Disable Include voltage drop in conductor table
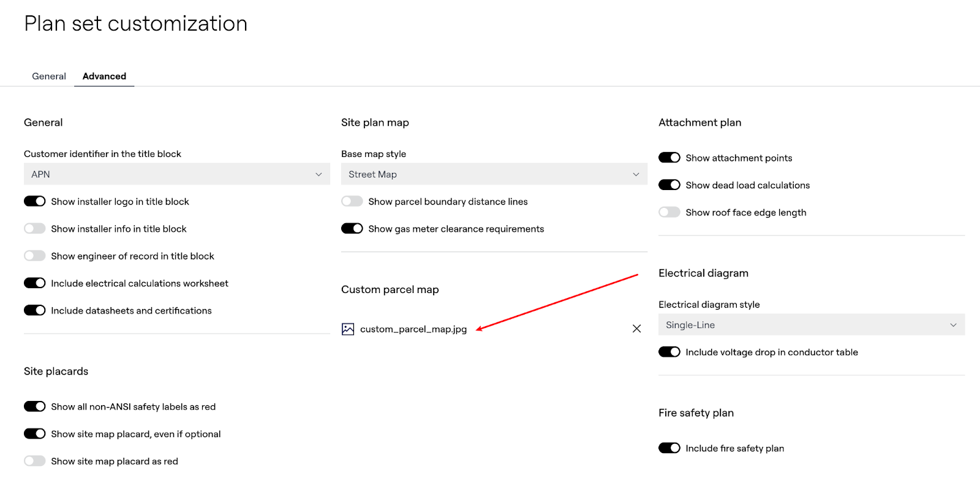This screenshot has width=980, height=477. 669,352
